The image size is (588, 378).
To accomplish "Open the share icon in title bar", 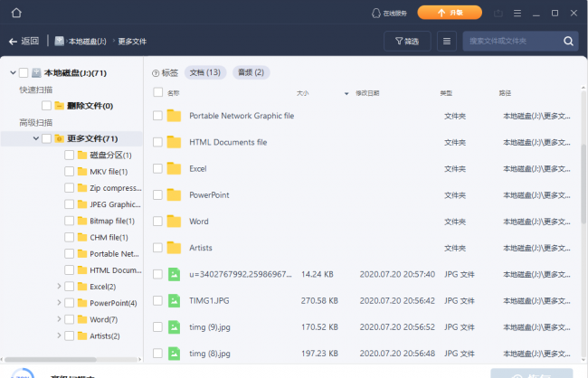I will pos(498,14).
